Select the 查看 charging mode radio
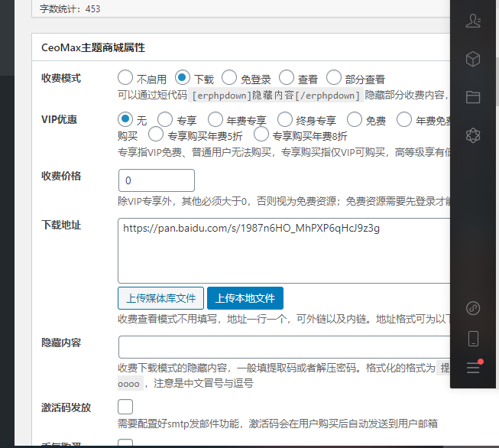This screenshot has height=448, width=499. (x=287, y=78)
